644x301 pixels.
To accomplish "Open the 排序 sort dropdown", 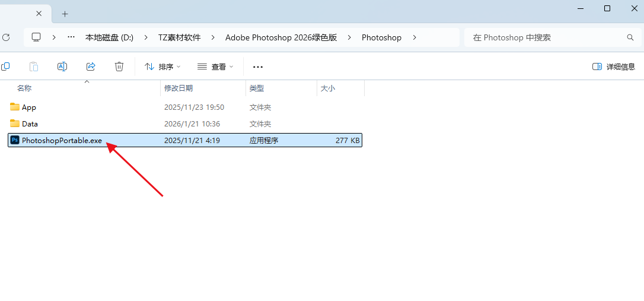I will [x=162, y=66].
